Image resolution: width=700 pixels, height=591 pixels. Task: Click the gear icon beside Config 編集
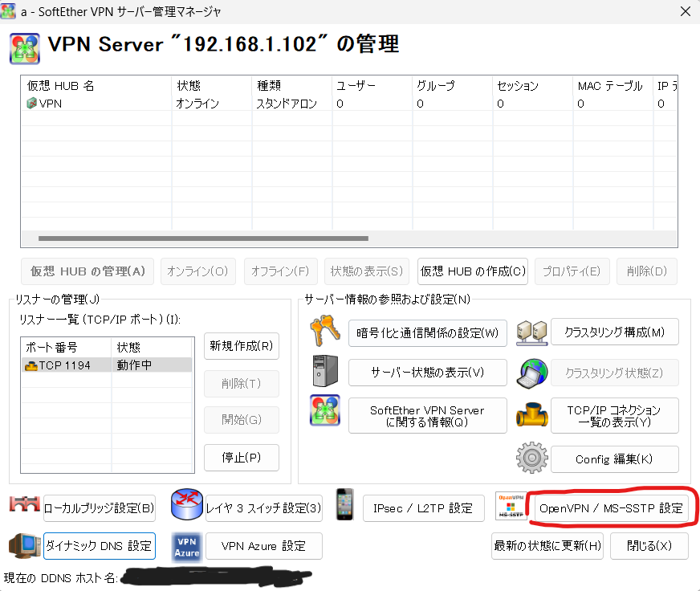(531, 458)
